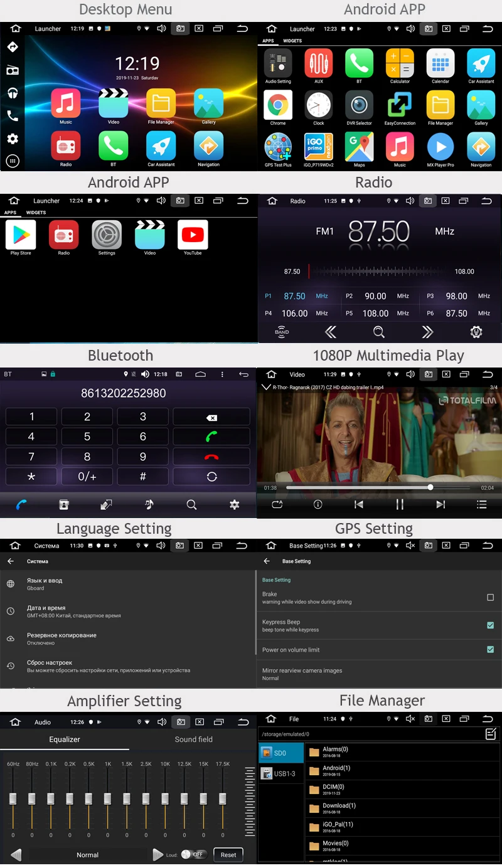
Task: Click the video progress slider
Action: coord(430,487)
